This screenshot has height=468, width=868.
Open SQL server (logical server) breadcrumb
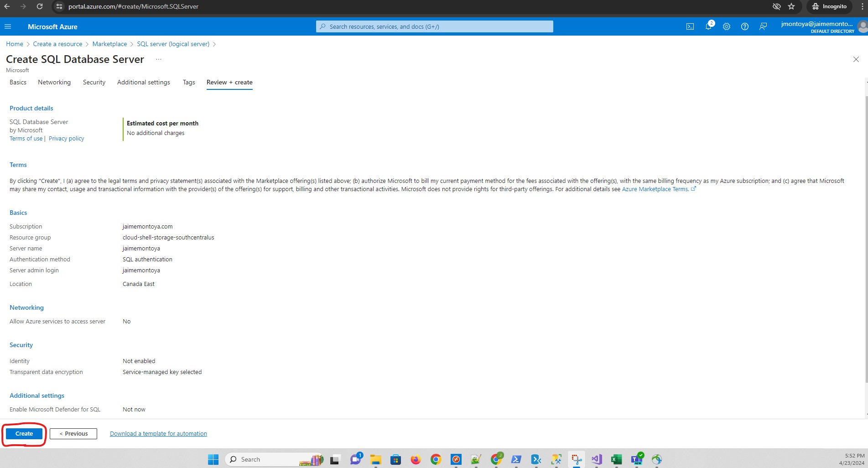173,44
